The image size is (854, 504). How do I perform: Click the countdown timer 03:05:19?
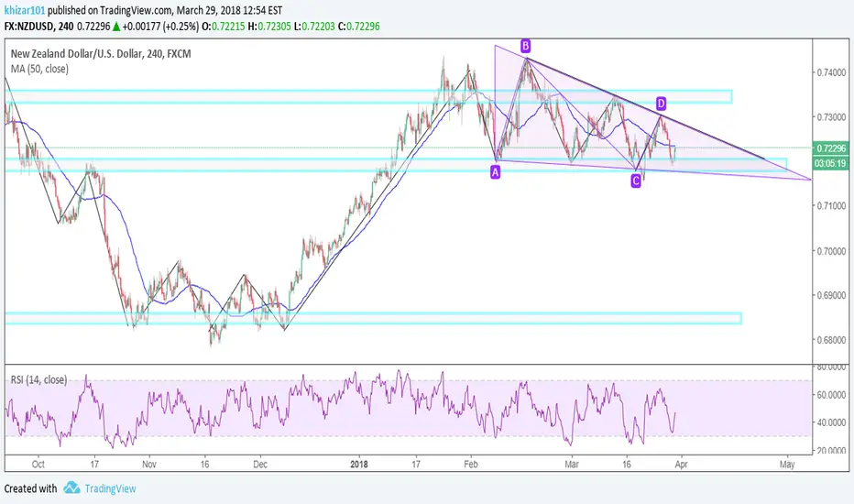[x=831, y=163]
